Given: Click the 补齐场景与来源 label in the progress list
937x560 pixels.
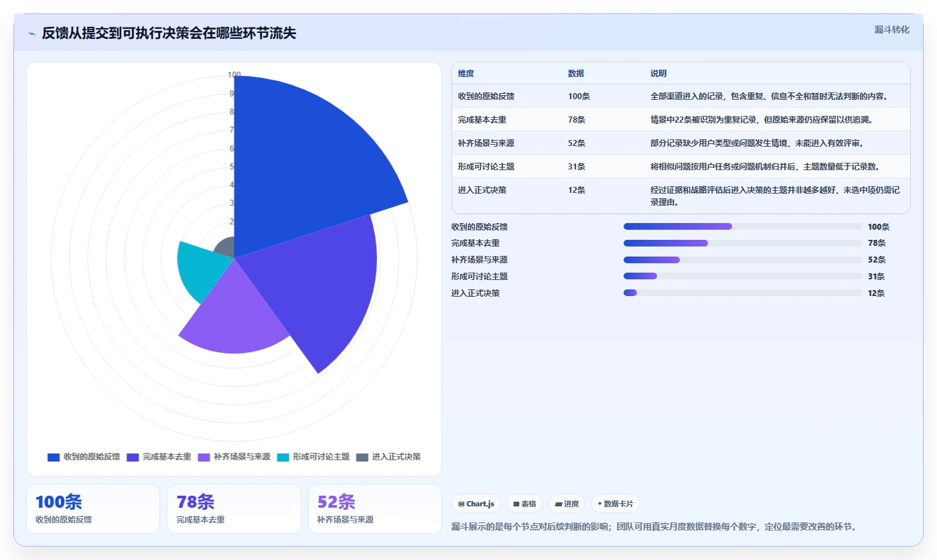Looking at the screenshot, I should [480, 260].
